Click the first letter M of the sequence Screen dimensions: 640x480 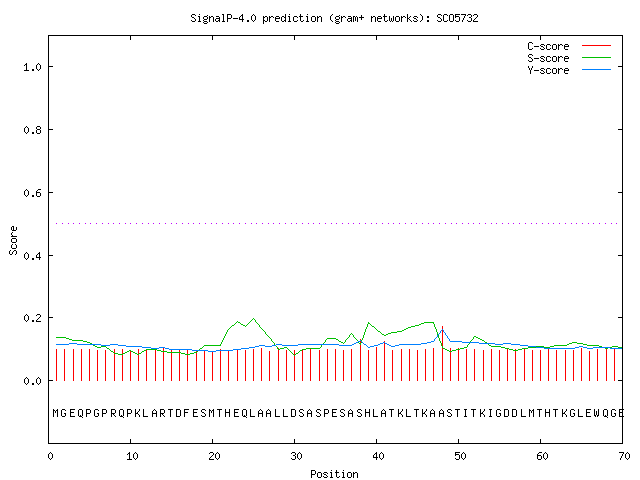click(56, 413)
